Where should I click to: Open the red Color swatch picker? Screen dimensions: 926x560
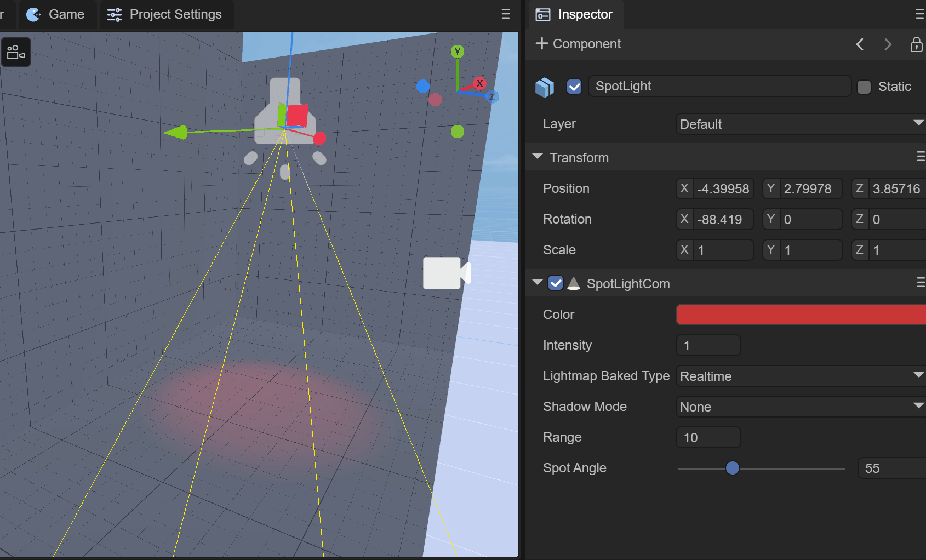800,315
